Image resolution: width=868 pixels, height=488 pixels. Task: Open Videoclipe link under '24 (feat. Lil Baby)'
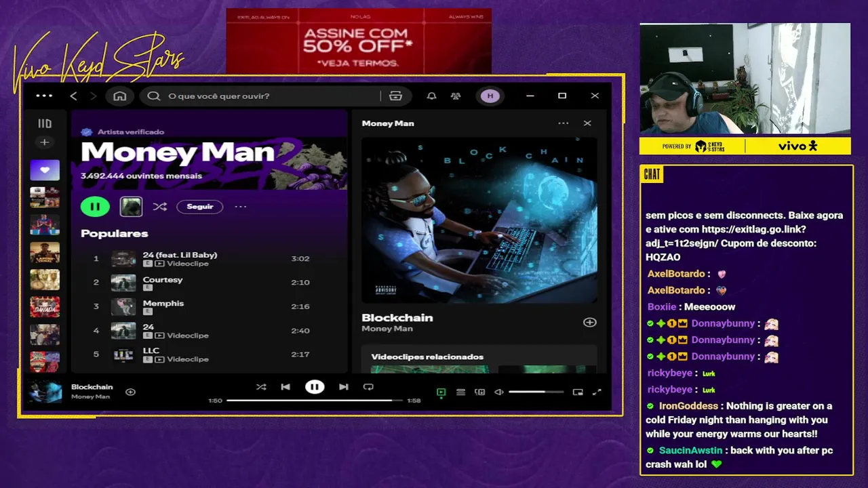(188, 264)
